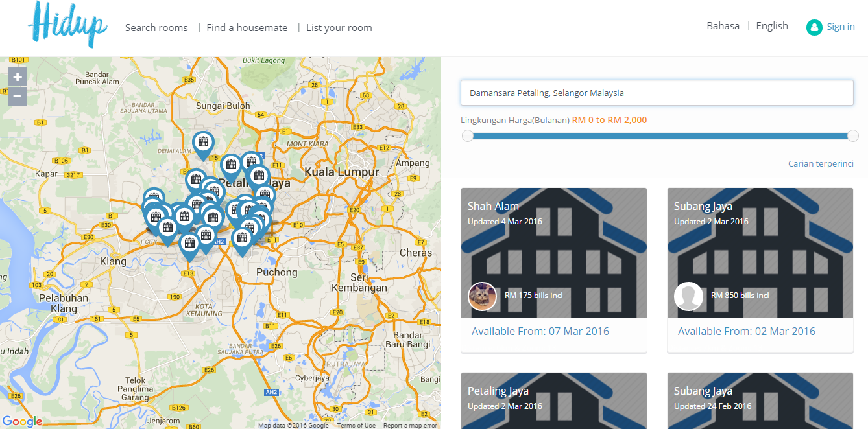Open Subang Jaya listing updated 24 Feb
The height and width of the screenshot is (429, 868).
(x=760, y=400)
